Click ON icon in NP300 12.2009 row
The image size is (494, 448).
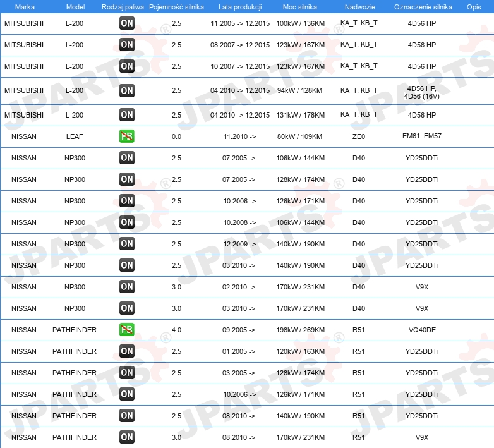tap(126, 244)
